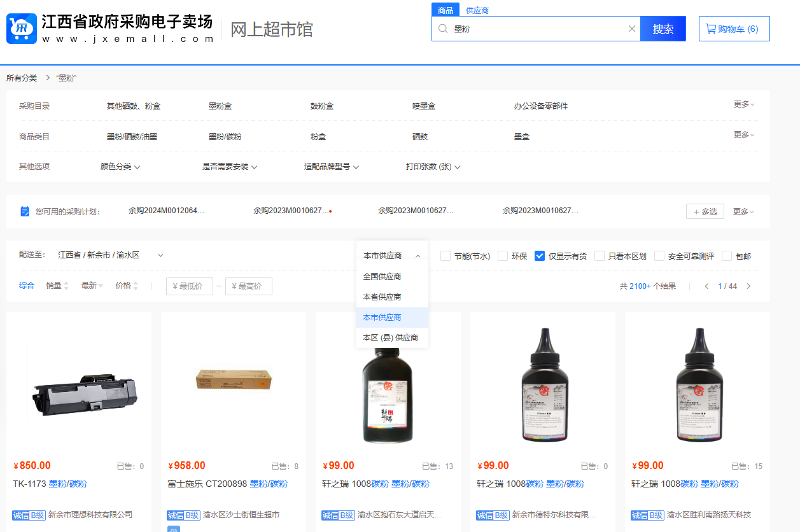Screen dimensions: 800x532
Task: Click the 最高价 price input
Action: 249,286
